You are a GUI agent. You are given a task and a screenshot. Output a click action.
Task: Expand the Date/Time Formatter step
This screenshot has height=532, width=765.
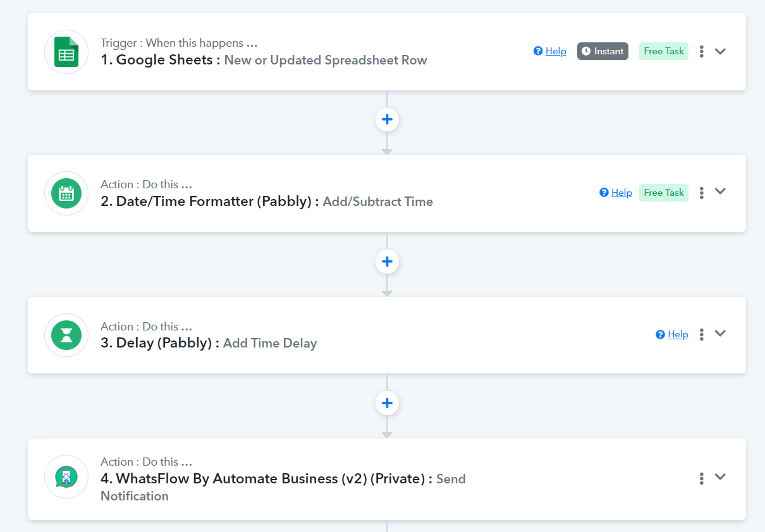coord(720,192)
